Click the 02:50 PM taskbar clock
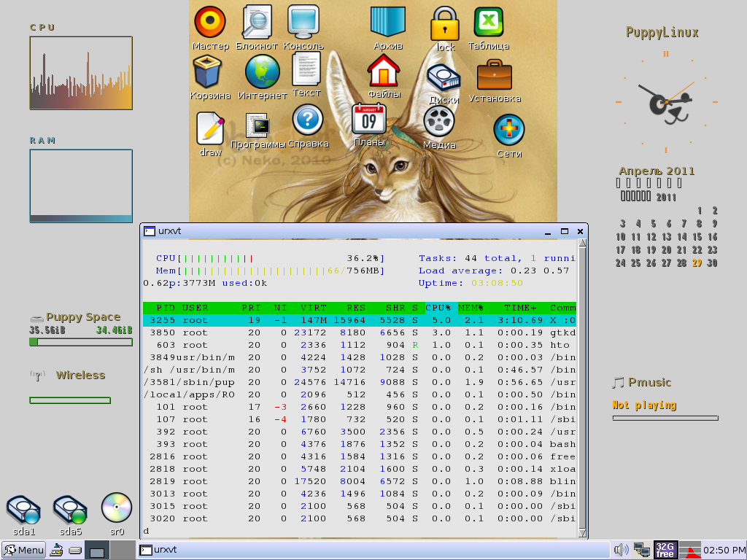 [x=724, y=551]
